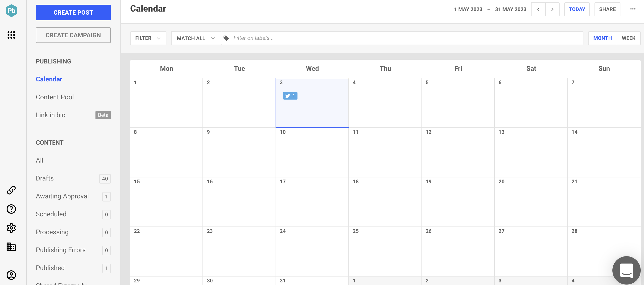Viewport: 644px width, 285px height.
Task: Click the date range 1 MAY 2023
Action: [x=468, y=9]
